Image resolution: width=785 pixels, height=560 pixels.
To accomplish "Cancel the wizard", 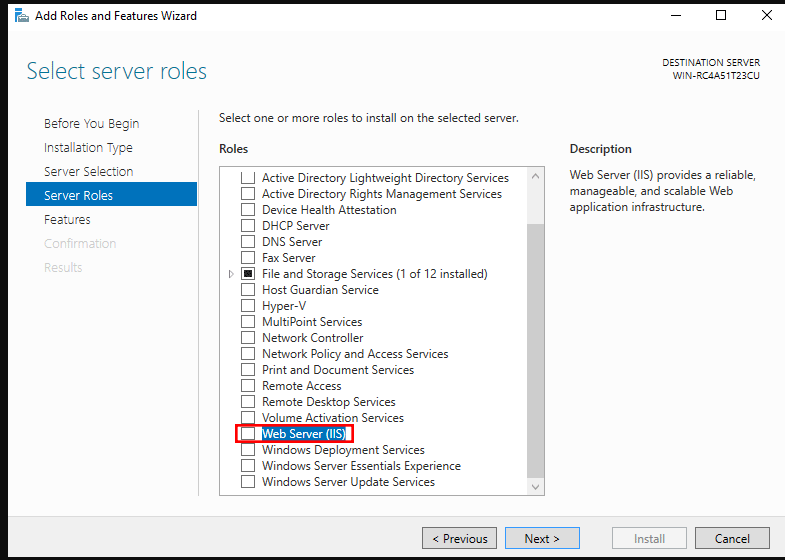I will pyautogui.click(x=732, y=538).
